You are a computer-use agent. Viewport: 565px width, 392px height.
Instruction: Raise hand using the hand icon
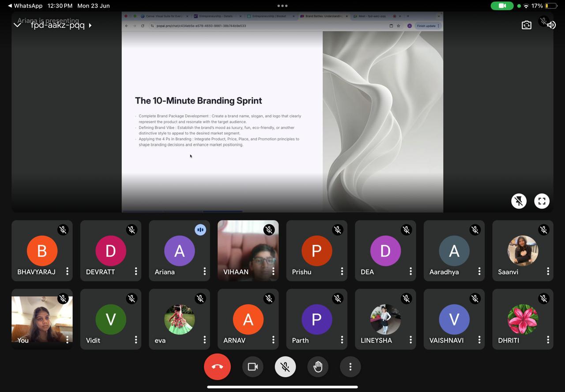(318, 366)
